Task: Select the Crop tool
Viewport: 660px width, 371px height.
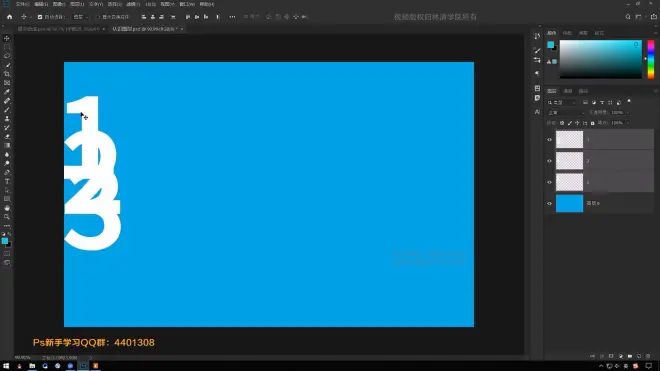Action: click(7, 74)
